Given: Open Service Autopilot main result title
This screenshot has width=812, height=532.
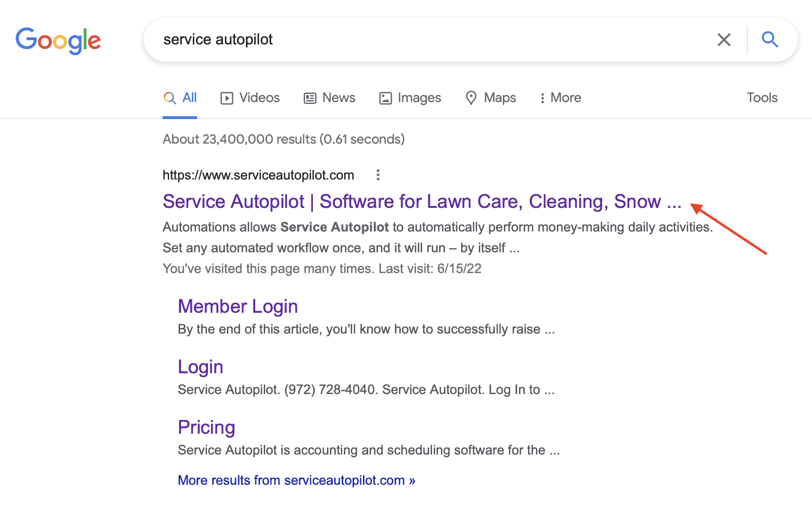Looking at the screenshot, I should (422, 202).
